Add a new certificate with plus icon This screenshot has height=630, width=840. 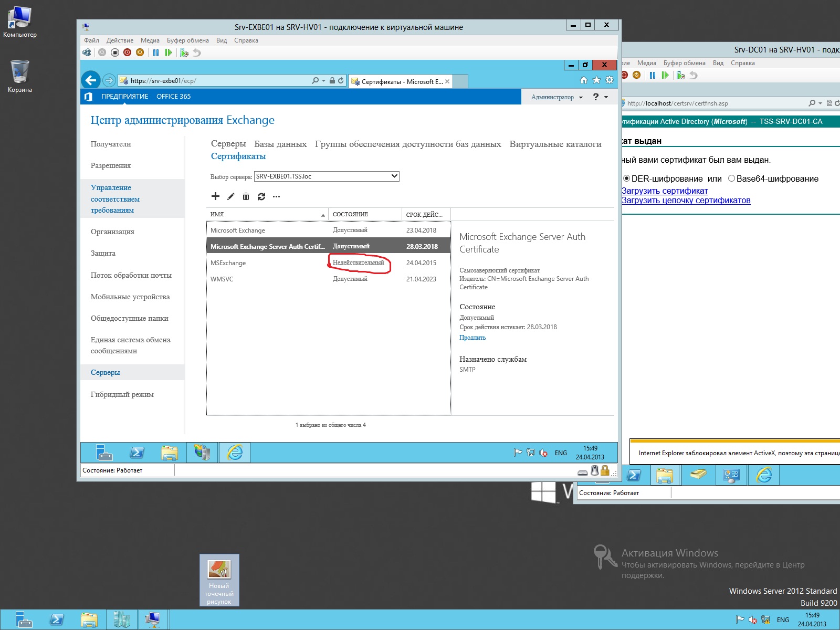click(215, 196)
